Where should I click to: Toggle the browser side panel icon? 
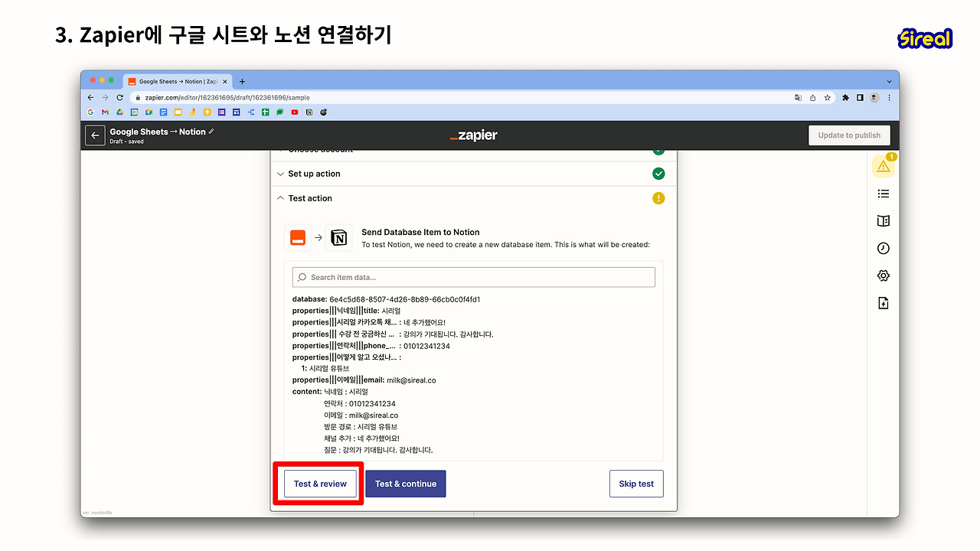pos(860,98)
